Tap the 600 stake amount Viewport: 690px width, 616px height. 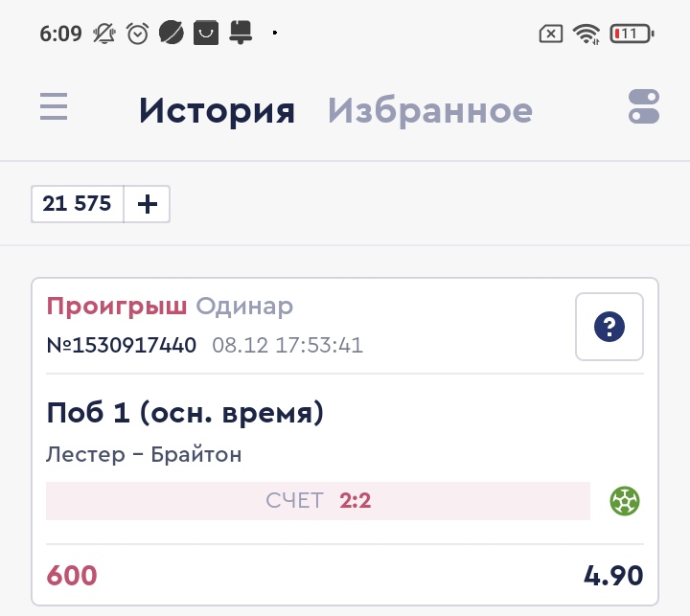[72, 576]
